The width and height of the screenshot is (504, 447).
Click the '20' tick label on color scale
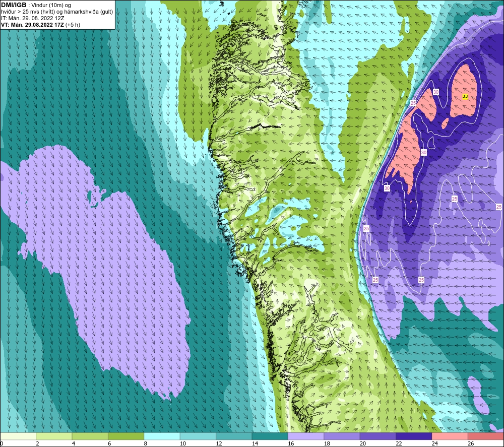click(363, 443)
